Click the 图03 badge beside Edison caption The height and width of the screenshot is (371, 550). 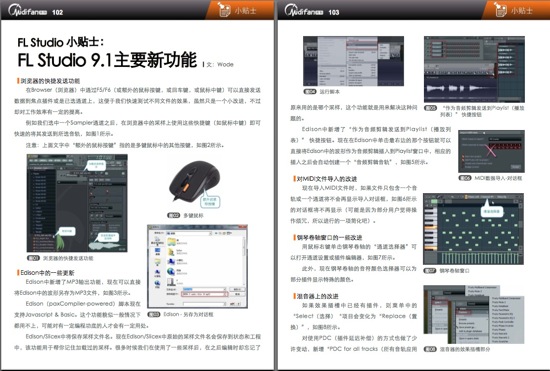tap(154, 315)
